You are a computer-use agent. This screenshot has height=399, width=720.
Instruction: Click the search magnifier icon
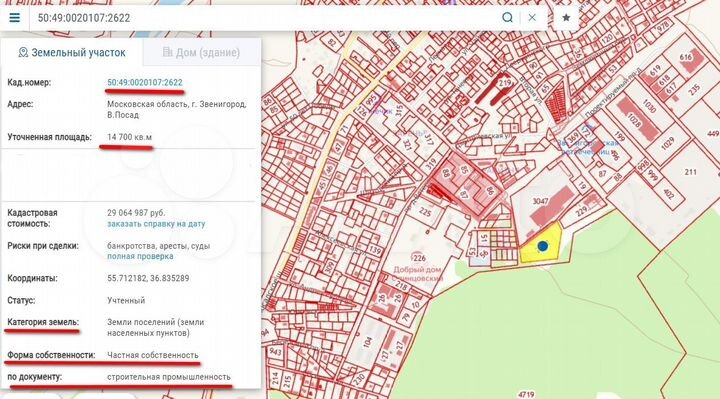[507, 18]
